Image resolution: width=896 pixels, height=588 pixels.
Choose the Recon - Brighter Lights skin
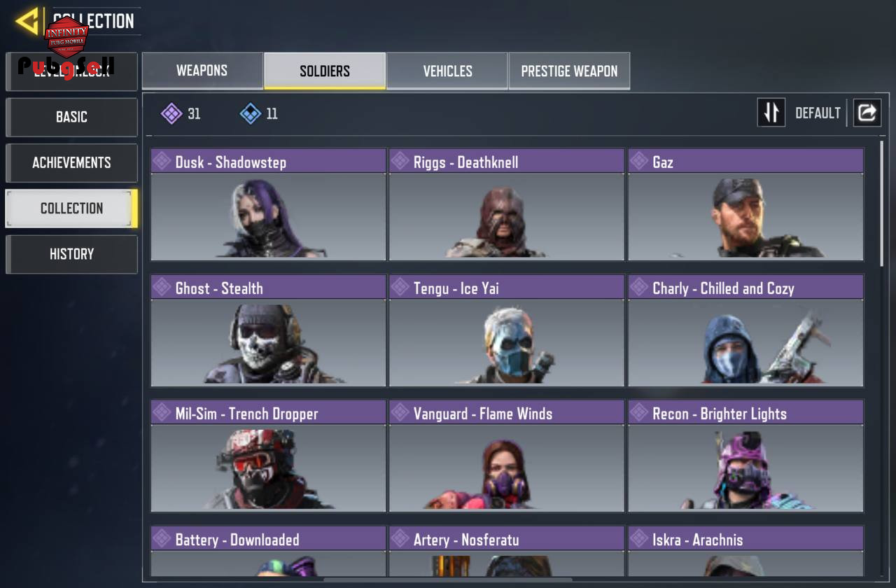pos(745,456)
